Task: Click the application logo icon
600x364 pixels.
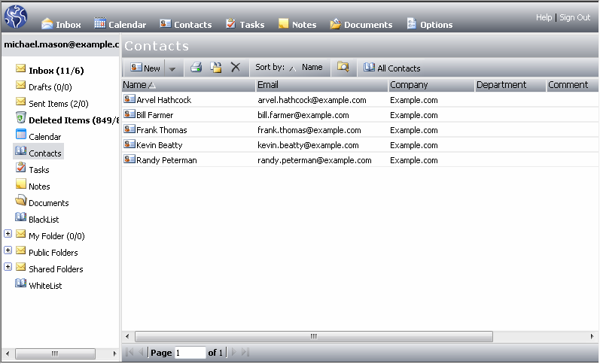Action: tap(16, 17)
